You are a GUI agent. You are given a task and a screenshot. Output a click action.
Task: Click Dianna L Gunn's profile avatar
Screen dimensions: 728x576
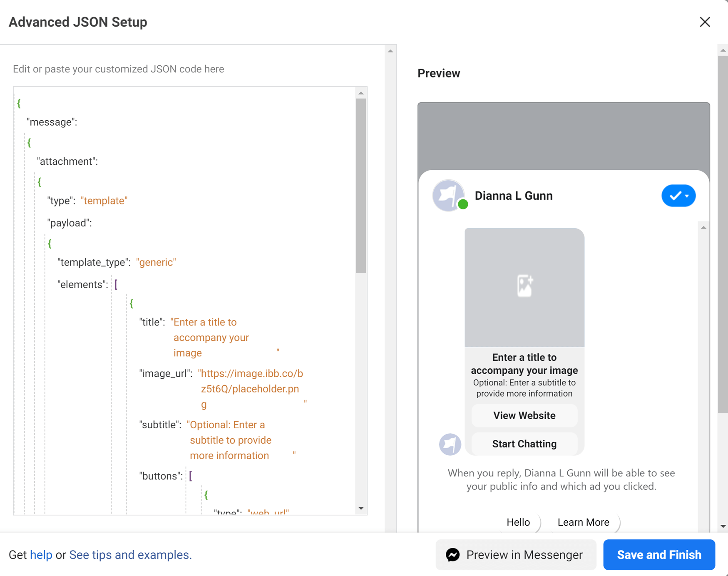(x=449, y=195)
